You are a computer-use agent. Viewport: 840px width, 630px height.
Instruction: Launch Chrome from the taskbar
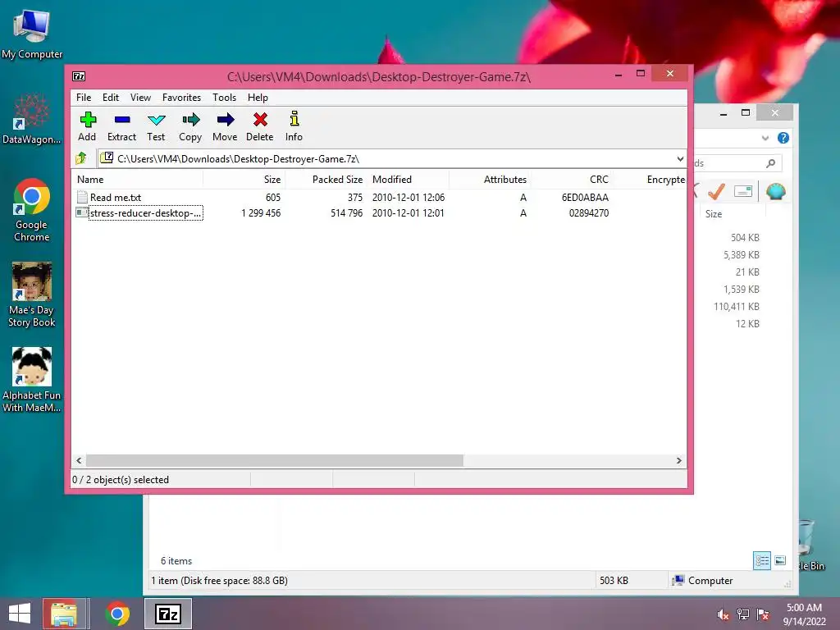coord(116,614)
